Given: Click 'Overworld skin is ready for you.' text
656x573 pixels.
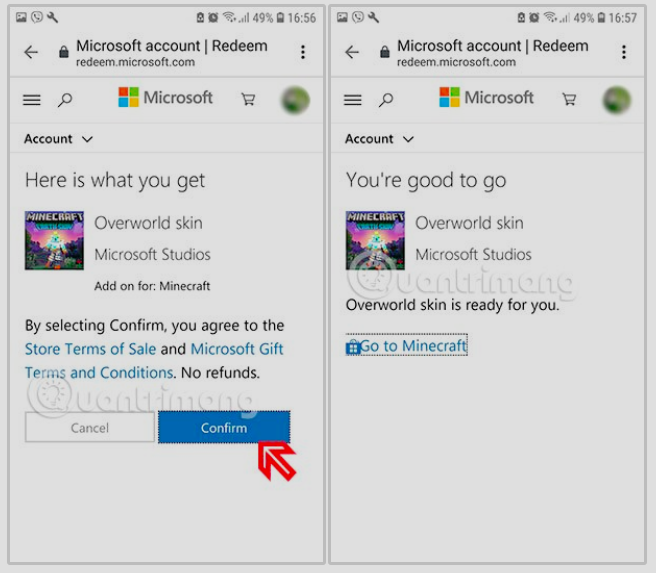Looking at the screenshot, I should tap(452, 305).
